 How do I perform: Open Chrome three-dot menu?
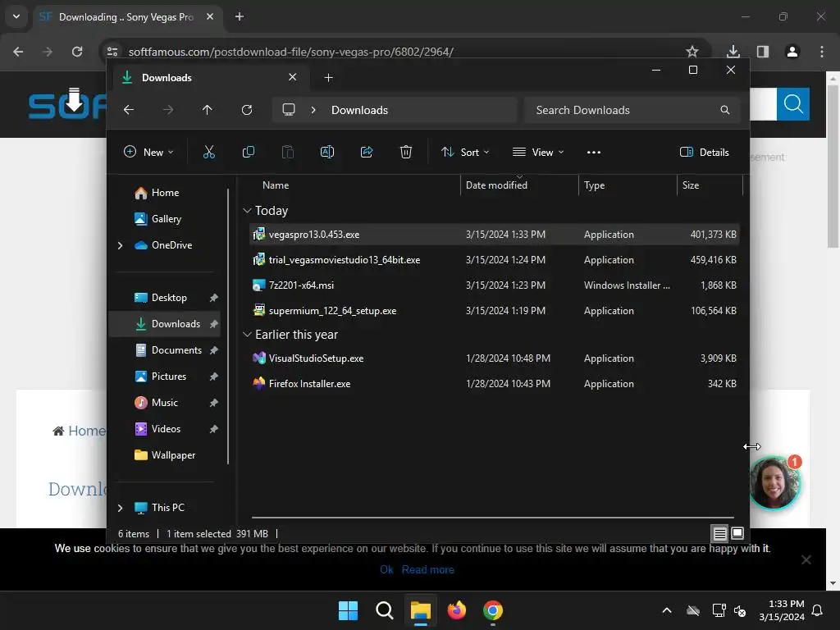click(x=822, y=52)
